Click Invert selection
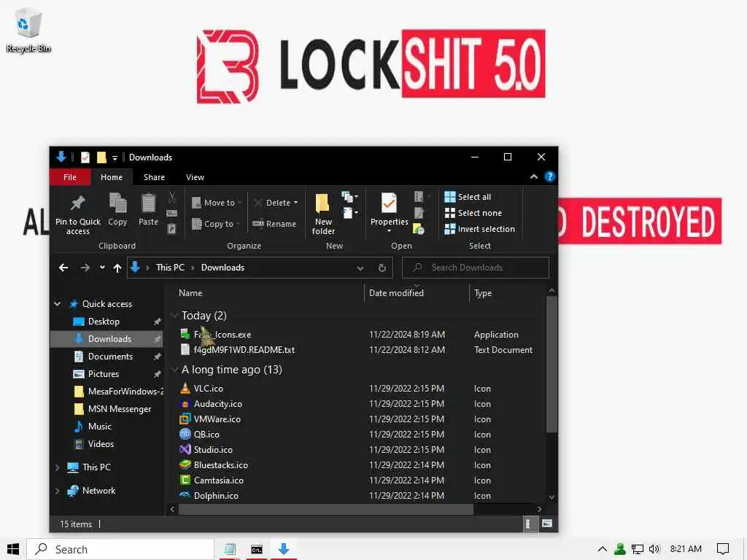This screenshot has width=747, height=560. coord(480,229)
